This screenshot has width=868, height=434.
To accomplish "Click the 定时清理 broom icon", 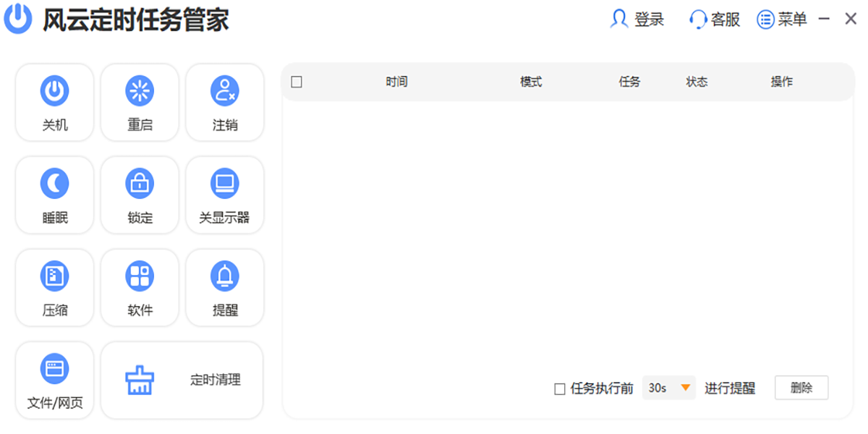I will click(140, 380).
